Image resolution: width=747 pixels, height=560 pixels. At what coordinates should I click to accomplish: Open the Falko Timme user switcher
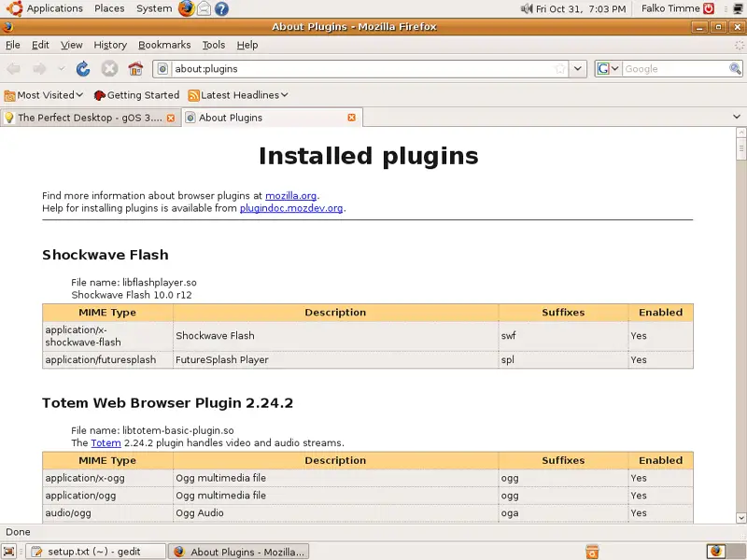pyautogui.click(x=670, y=8)
